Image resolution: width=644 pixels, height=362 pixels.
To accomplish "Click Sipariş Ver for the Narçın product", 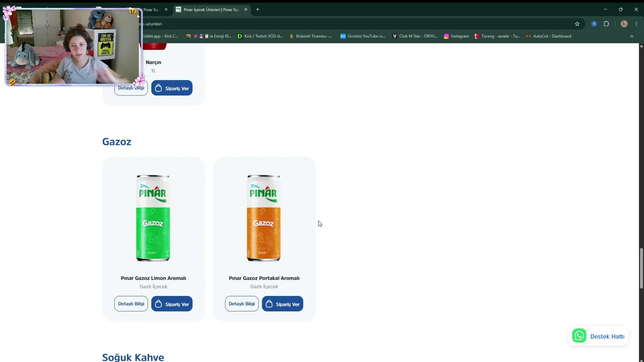I will click(172, 88).
